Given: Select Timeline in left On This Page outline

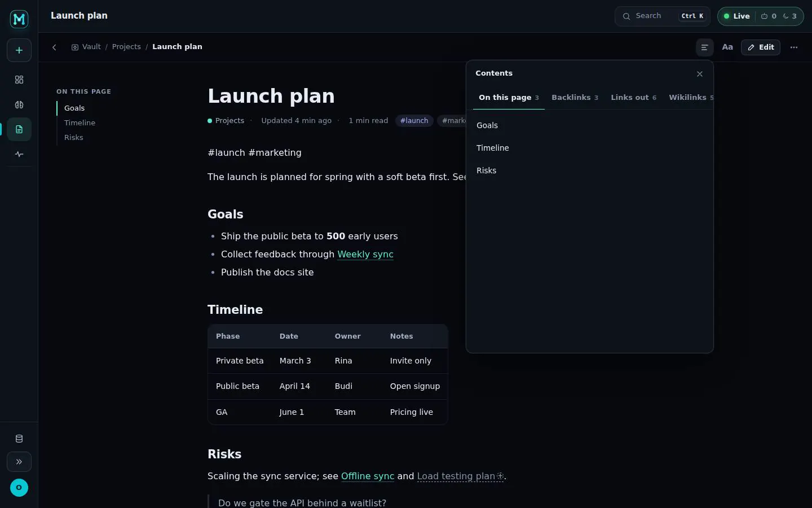Looking at the screenshot, I should point(80,123).
